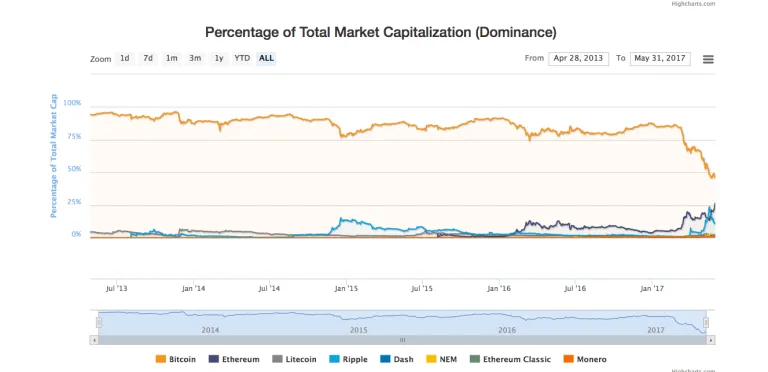Edit the To date field May 31, 2017
The width and height of the screenshot is (768, 372).
pyautogui.click(x=660, y=59)
